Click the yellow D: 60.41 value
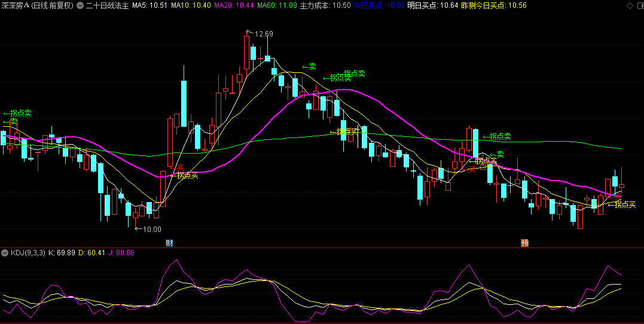This screenshot has width=644, height=324. [x=91, y=253]
